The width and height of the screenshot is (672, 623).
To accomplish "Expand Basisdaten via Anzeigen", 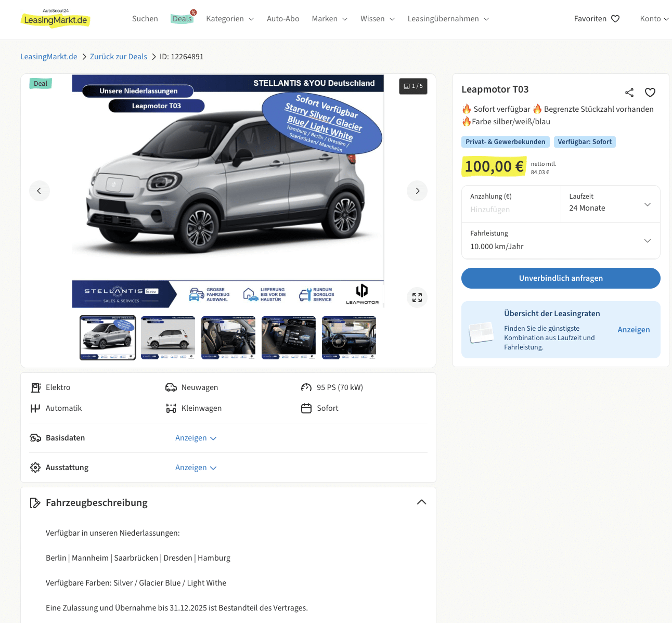I will [x=196, y=438].
